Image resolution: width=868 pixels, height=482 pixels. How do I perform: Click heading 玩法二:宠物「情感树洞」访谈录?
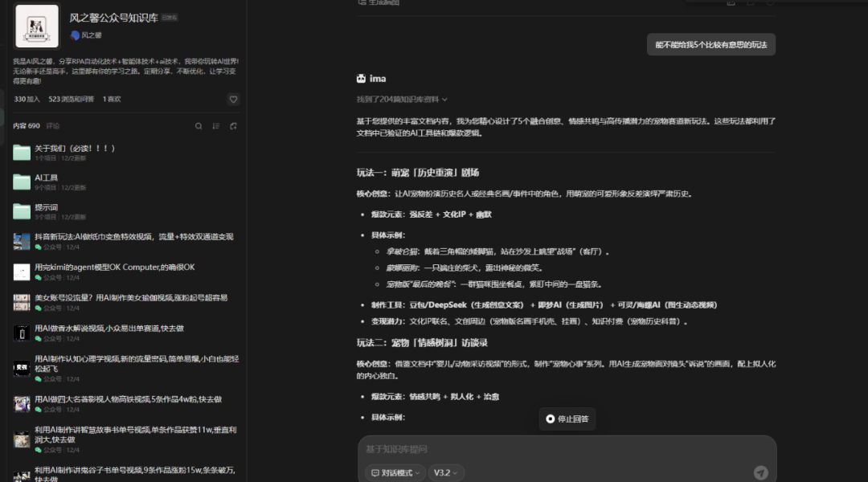[423, 343]
